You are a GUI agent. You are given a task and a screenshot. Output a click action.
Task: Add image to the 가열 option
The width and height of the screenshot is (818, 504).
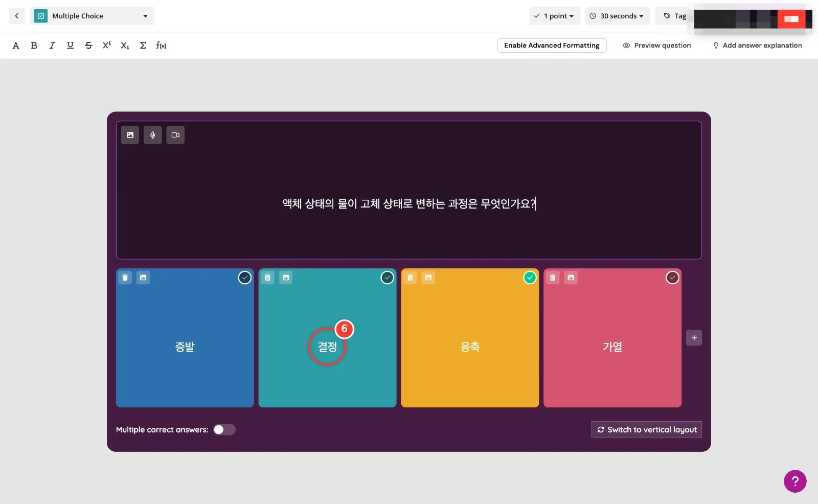[x=571, y=278]
